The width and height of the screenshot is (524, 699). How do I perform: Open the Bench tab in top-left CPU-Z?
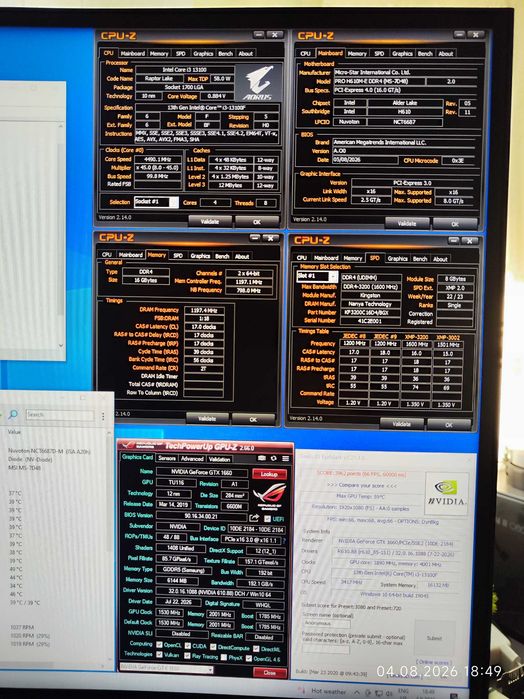coord(226,53)
